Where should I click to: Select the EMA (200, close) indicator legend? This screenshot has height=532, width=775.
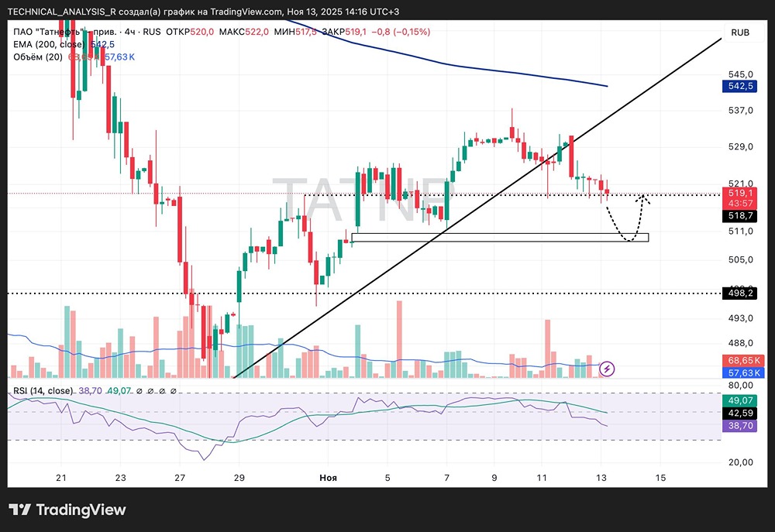(49, 44)
